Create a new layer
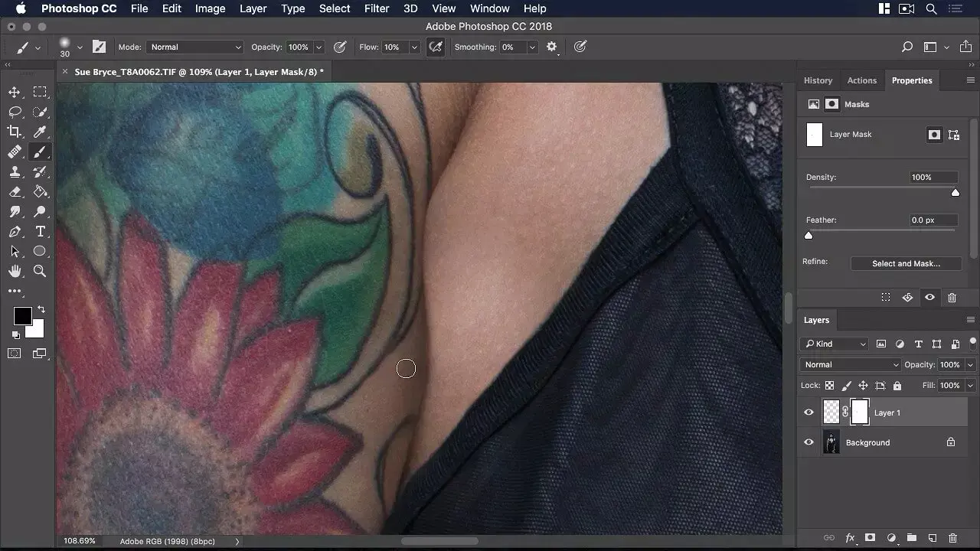 (x=932, y=538)
